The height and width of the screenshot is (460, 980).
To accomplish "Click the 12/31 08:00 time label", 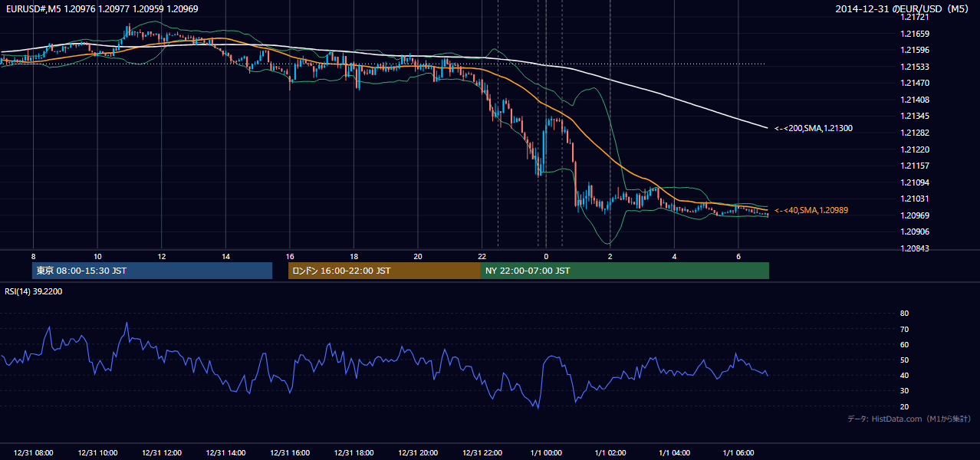I will [x=34, y=452].
